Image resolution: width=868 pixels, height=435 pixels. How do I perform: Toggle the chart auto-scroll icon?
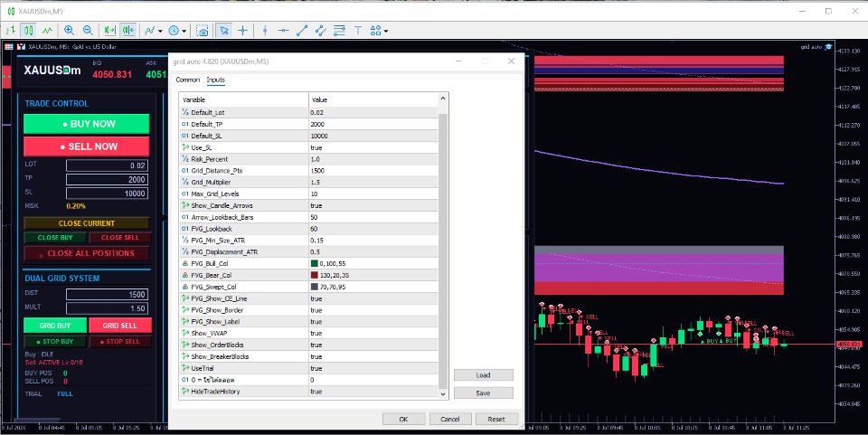click(109, 31)
